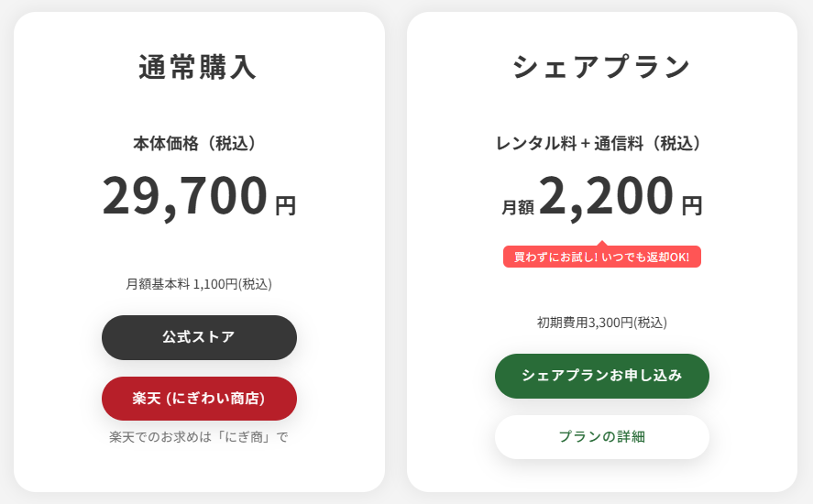Click the gray gap between both cards
The width and height of the screenshot is (813, 504).
(x=396, y=252)
